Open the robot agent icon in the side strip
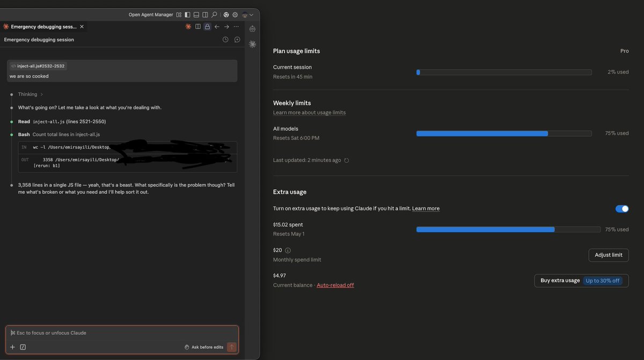This screenshot has height=360, width=644. [252, 29]
